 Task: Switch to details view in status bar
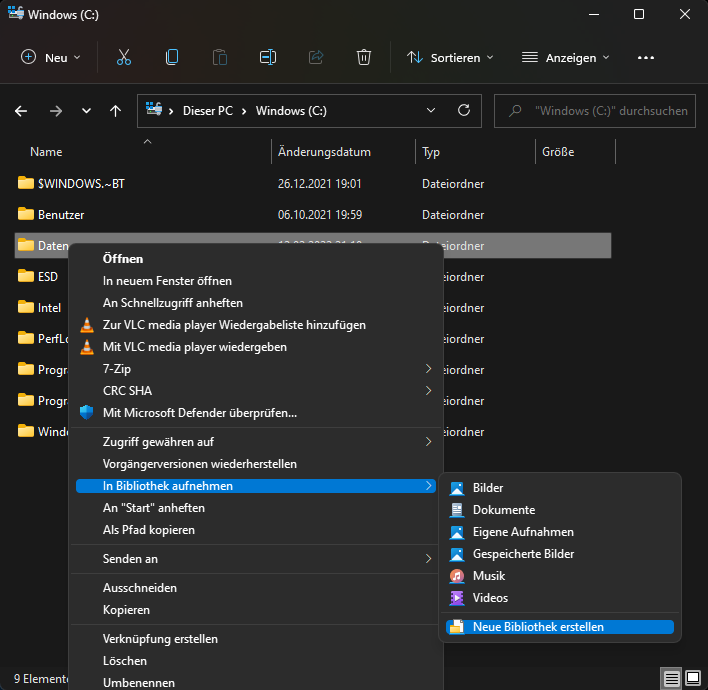(671, 678)
